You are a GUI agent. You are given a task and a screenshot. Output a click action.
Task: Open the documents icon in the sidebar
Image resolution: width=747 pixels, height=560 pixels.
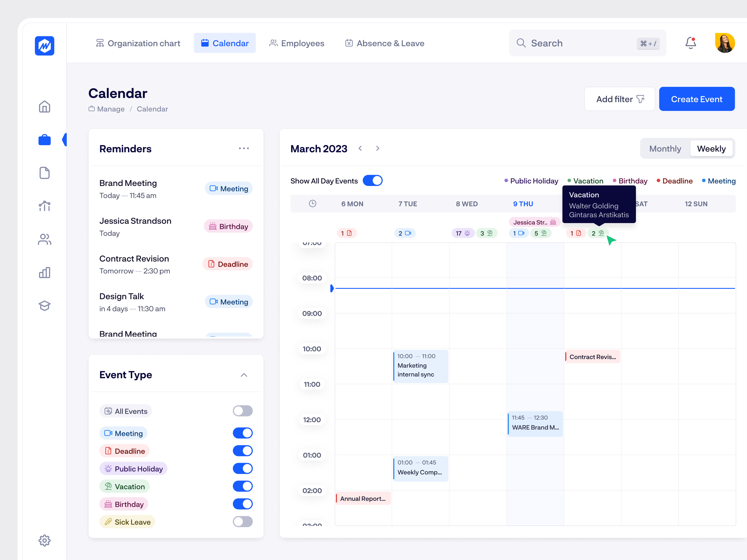pyautogui.click(x=44, y=173)
